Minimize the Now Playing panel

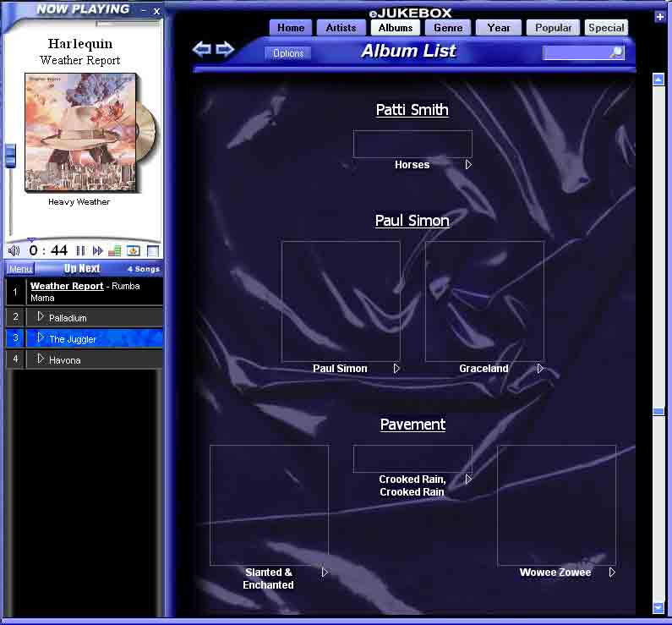tap(144, 11)
